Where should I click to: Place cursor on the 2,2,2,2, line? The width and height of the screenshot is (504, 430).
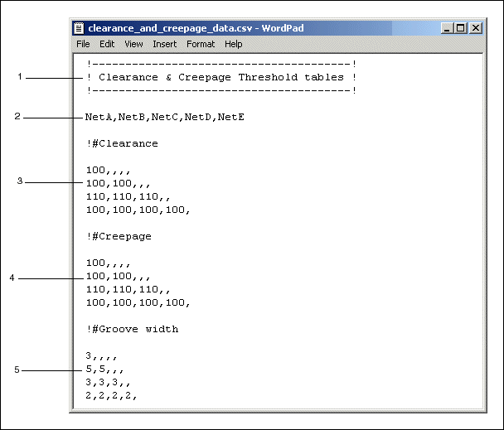[111, 396]
